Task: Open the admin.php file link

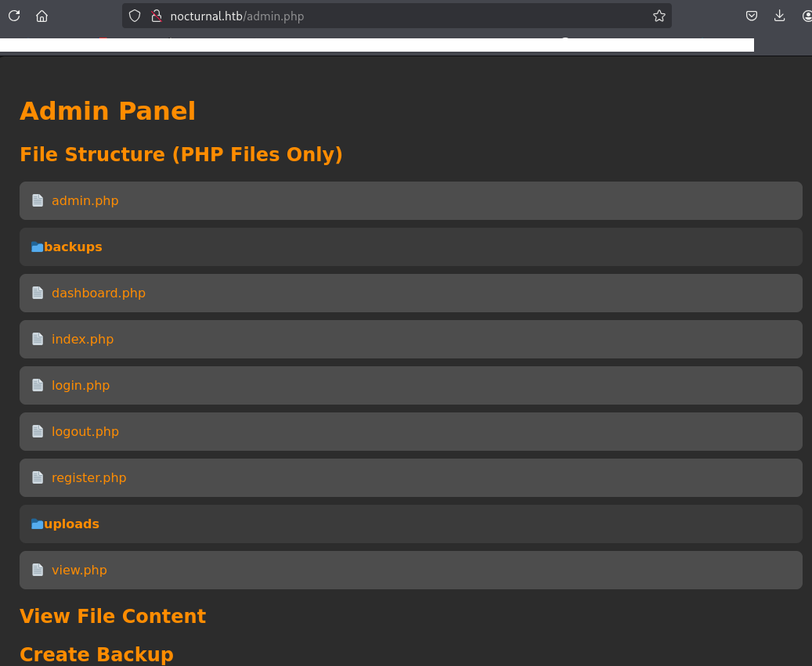Action: (x=85, y=200)
